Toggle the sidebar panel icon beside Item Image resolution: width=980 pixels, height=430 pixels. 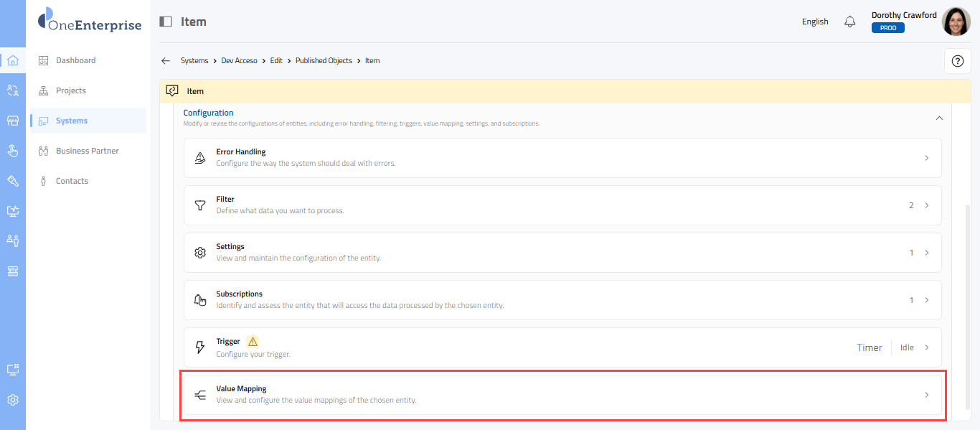(166, 22)
